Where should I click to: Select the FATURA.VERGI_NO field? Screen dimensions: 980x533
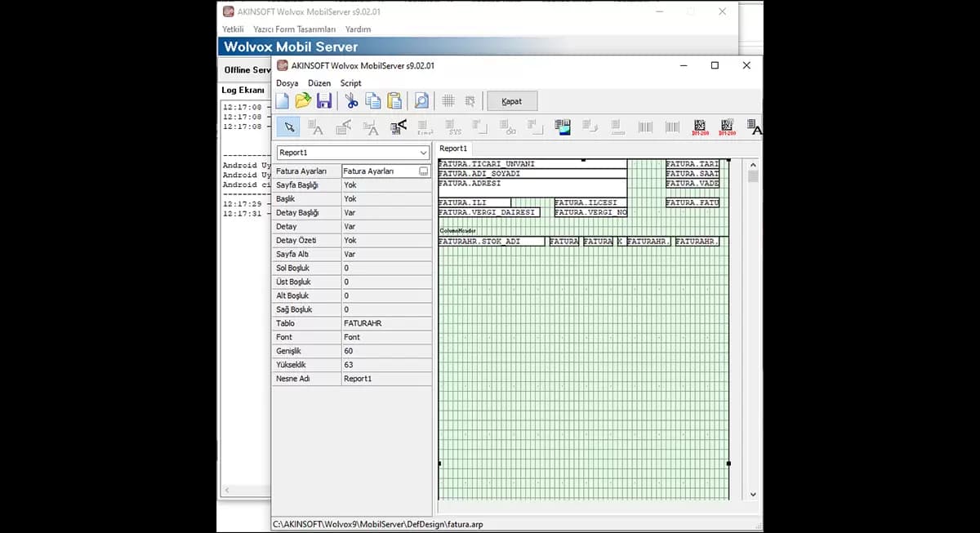pyautogui.click(x=590, y=212)
